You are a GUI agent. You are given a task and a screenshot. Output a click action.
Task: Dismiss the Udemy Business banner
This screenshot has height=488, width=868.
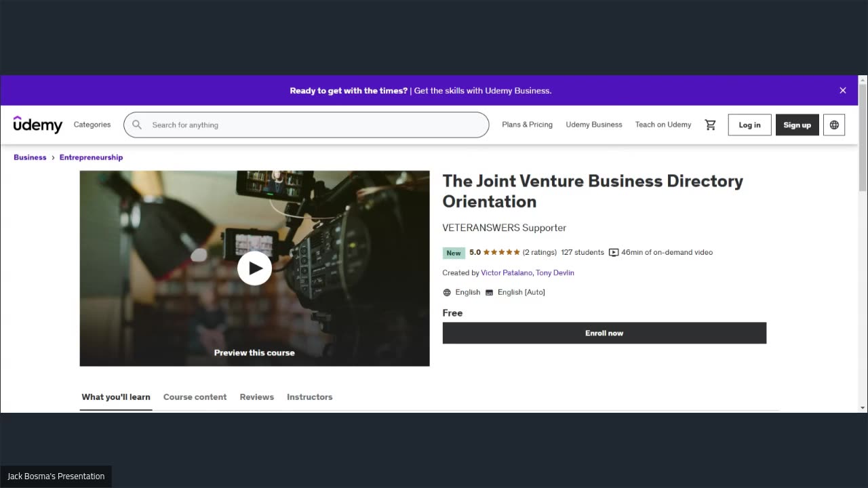pos(843,90)
